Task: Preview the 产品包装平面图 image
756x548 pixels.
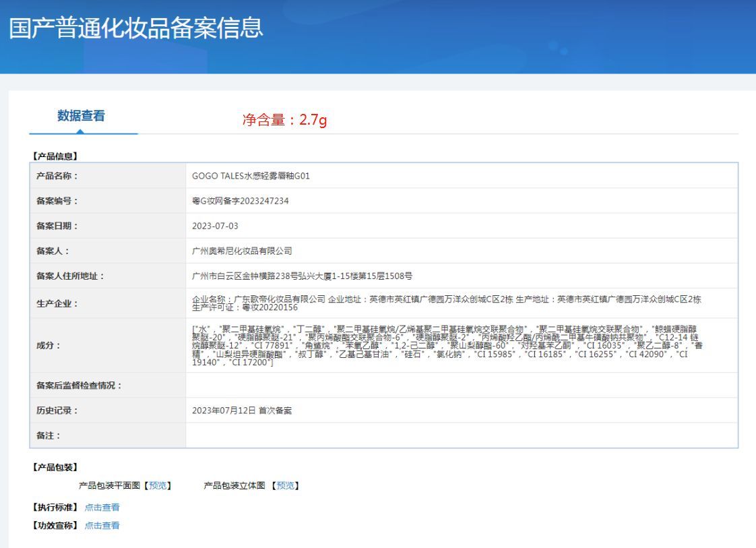Action: 158,485
